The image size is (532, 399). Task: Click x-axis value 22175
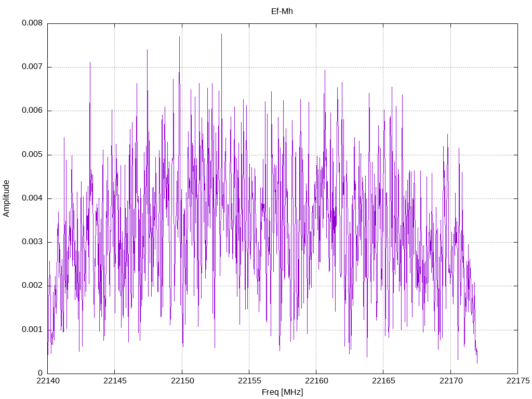point(518,381)
